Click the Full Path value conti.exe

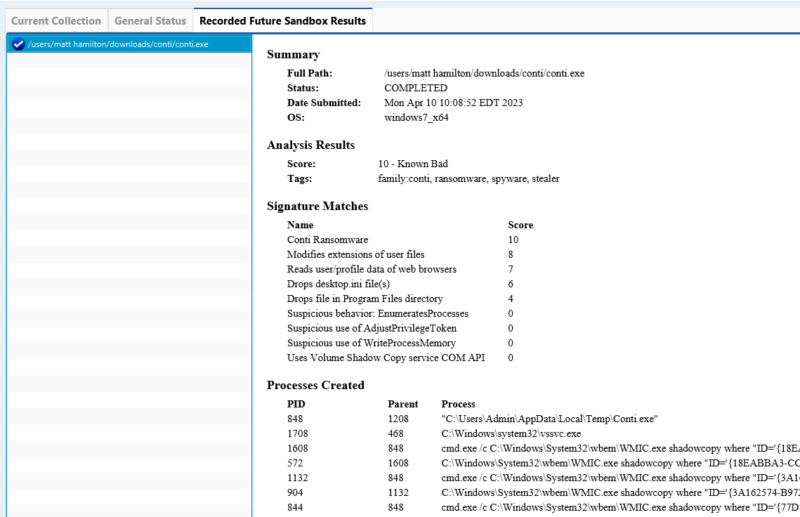[x=484, y=73]
